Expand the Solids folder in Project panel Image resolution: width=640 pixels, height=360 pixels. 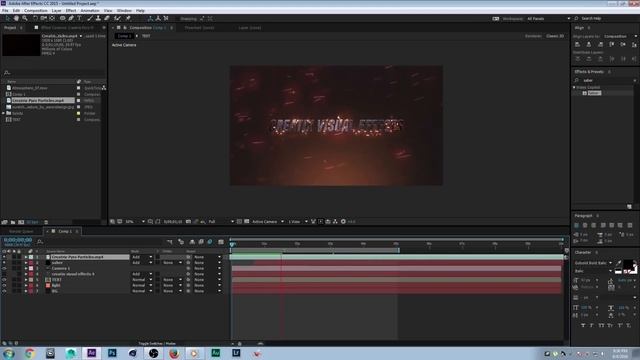(4, 113)
